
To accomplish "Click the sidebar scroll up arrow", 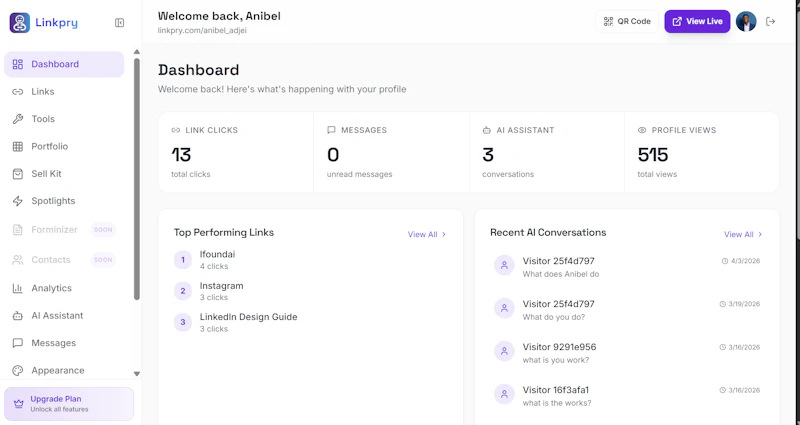I will tap(137, 52).
